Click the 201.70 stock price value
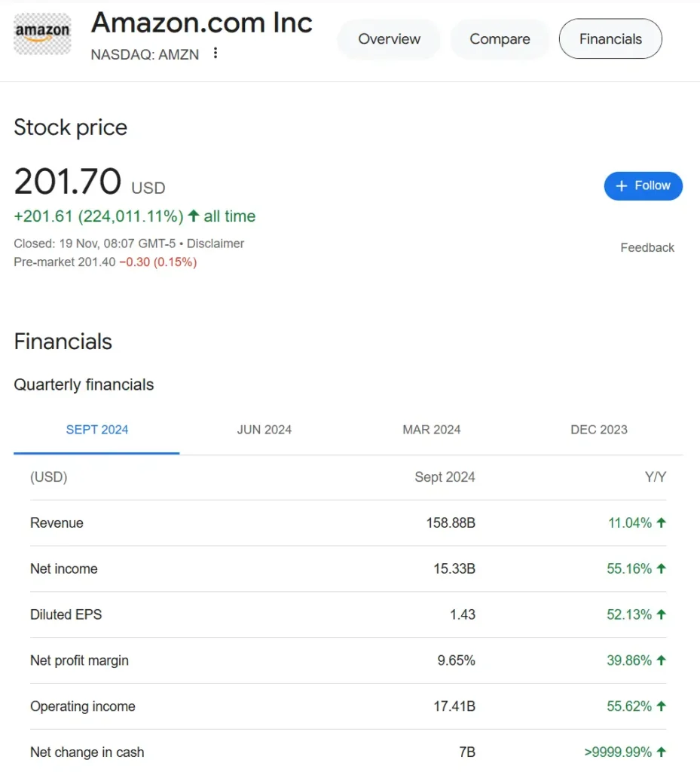The image size is (700, 772). click(x=67, y=181)
